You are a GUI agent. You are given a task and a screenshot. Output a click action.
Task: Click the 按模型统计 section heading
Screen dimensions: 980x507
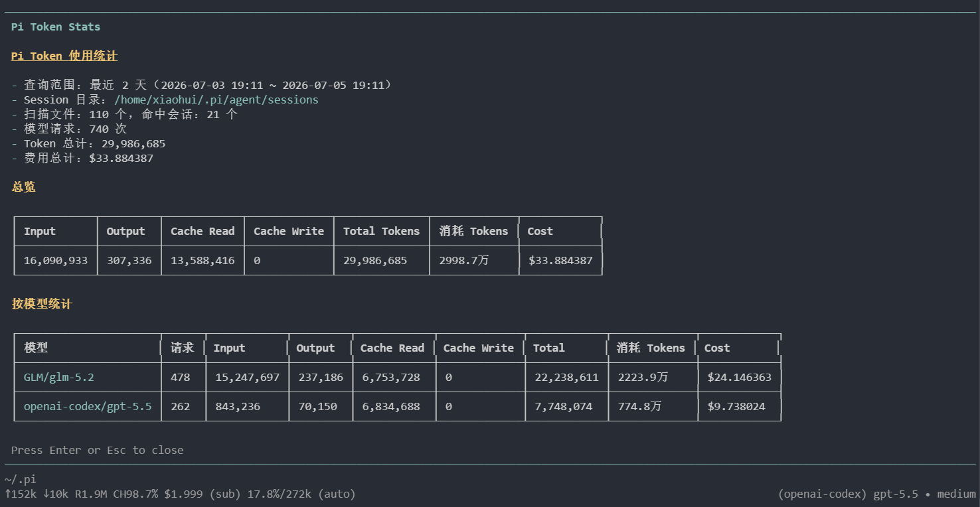pos(42,304)
